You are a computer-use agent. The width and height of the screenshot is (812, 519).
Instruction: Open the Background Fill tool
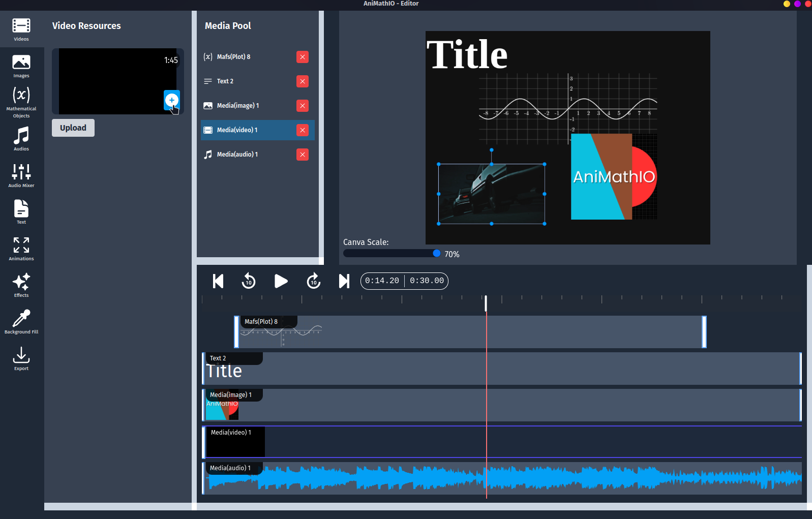pyautogui.click(x=21, y=322)
